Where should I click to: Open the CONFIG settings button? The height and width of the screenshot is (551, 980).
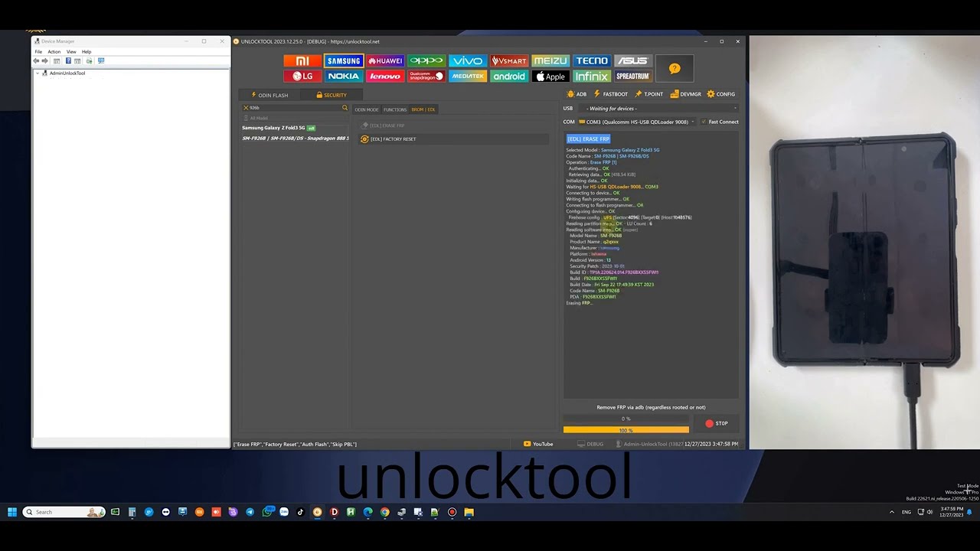(721, 94)
